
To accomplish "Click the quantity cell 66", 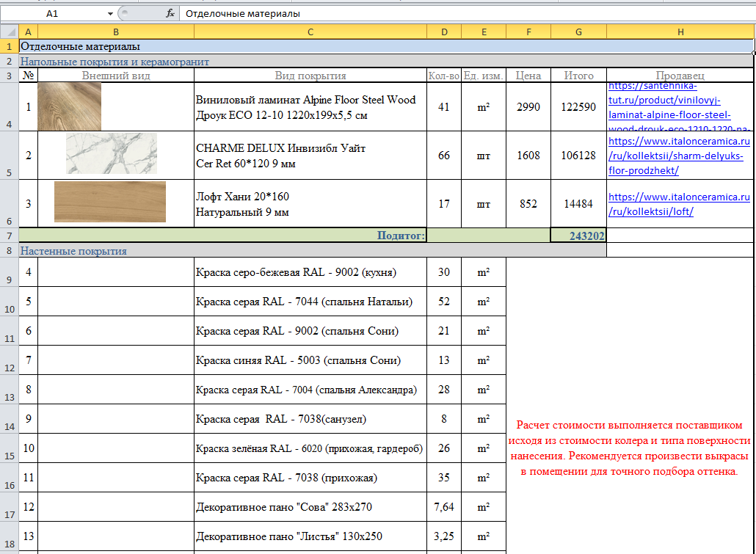I will point(444,156).
